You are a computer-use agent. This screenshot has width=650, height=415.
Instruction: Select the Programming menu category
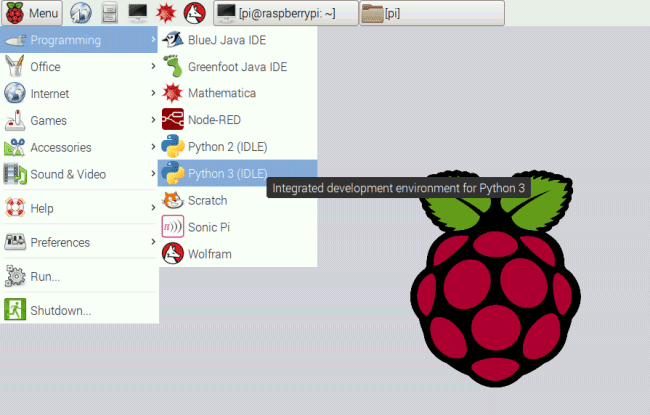[x=79, y=40]
